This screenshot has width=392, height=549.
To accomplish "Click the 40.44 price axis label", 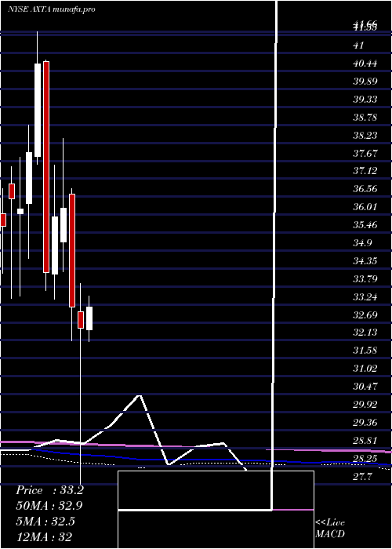I will click(x=365, y=64).
